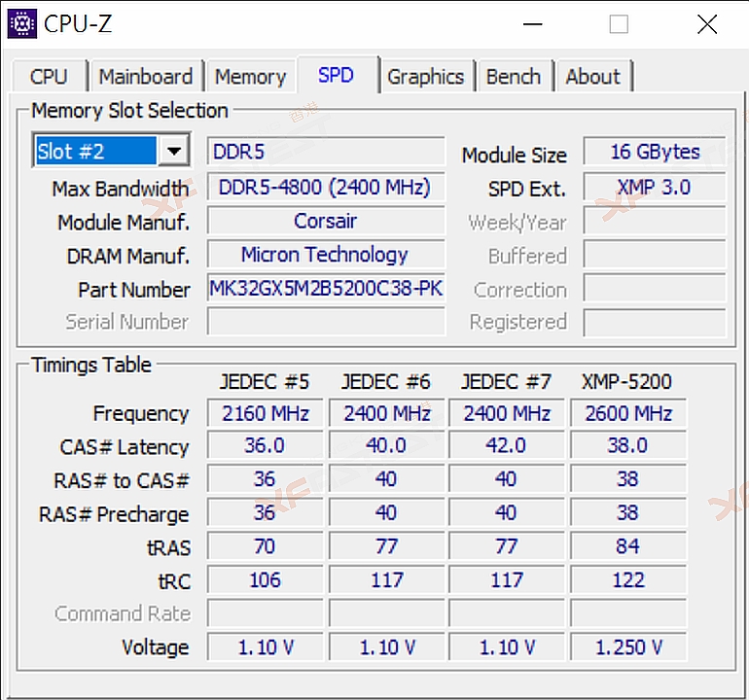Click the tRC value 122
The width and height of the screenshot is (749, 700).
click(628, 579)
